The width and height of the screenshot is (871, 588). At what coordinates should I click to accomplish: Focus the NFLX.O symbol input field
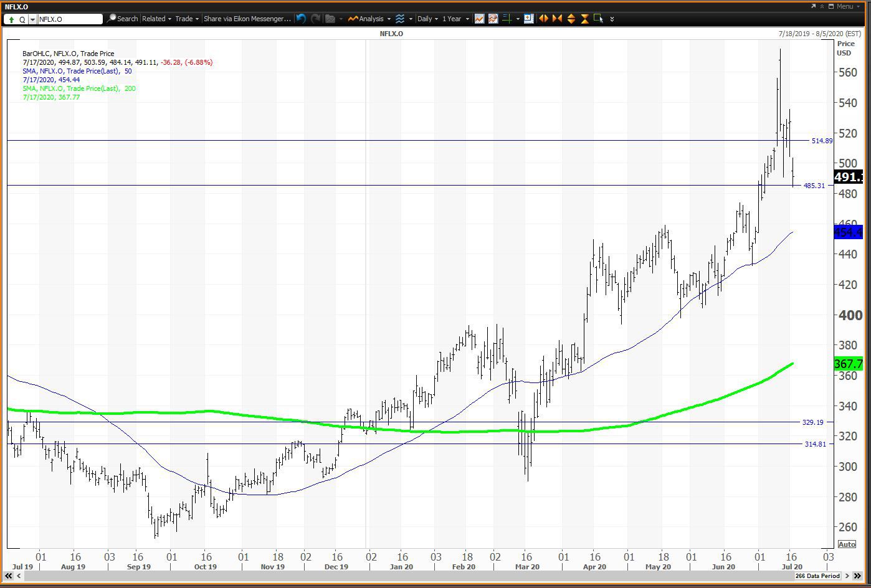(70, 19)
